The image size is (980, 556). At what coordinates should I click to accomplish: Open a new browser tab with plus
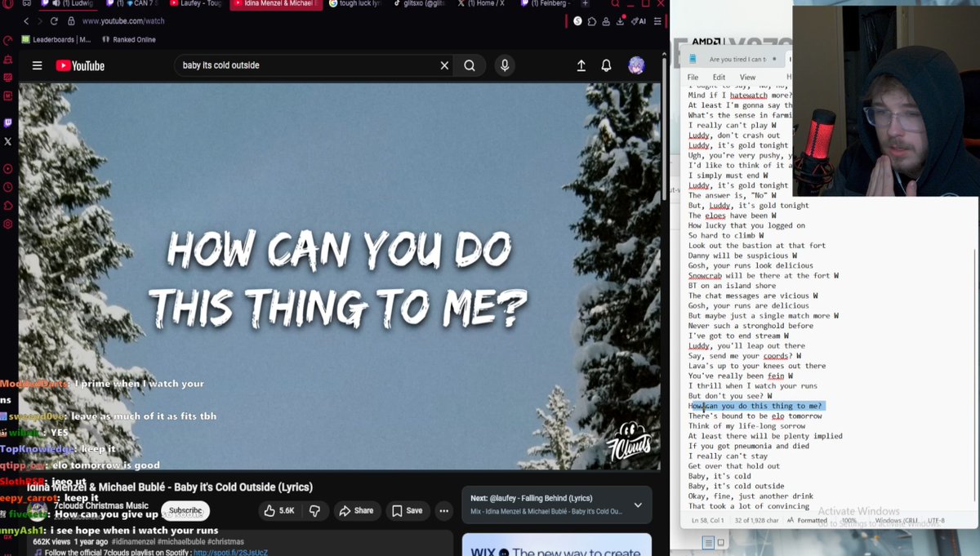coord(585,4)
